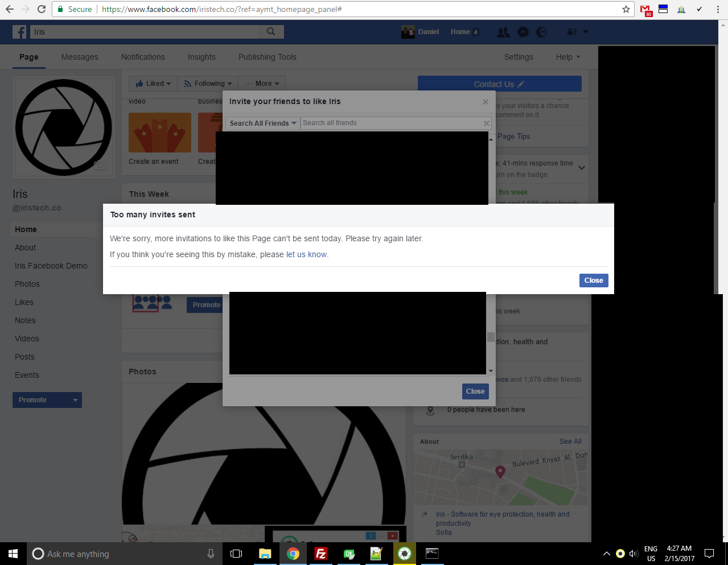Open the More dropdown button
Image resolution: width=728 pixels, height=565 pixels.
point(262,84)
